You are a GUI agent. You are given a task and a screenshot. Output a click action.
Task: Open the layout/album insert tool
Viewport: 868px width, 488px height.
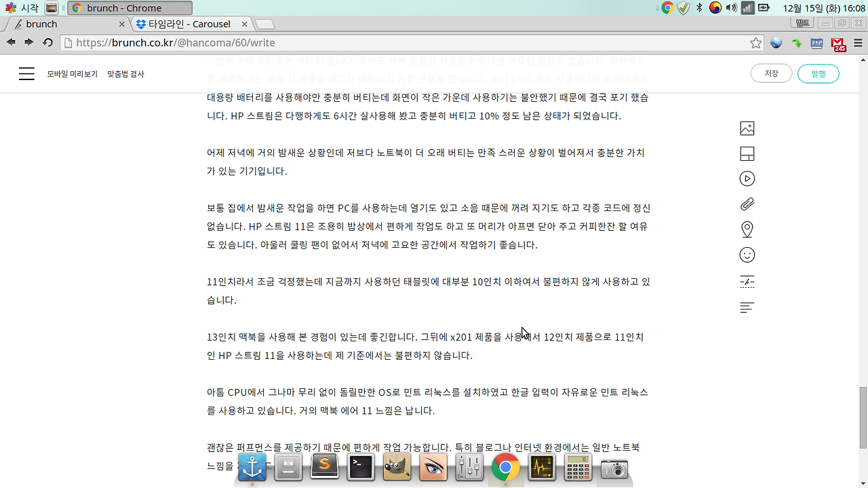click(x=747, y=153)
